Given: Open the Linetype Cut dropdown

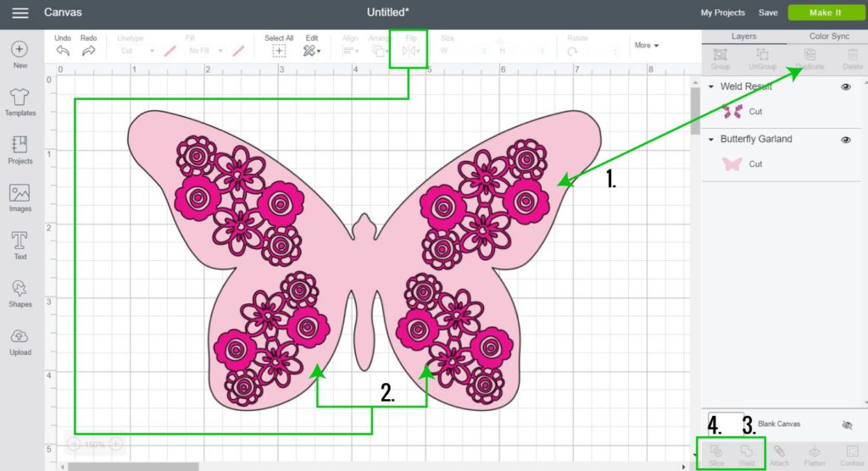Looking at the screenshot, I should pyautogui.click(x=136, y=51).
